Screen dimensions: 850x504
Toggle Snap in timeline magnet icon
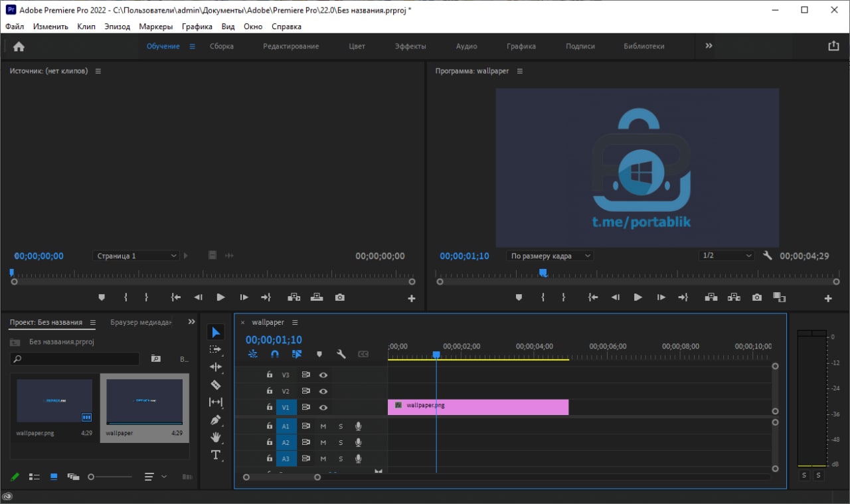275,355
